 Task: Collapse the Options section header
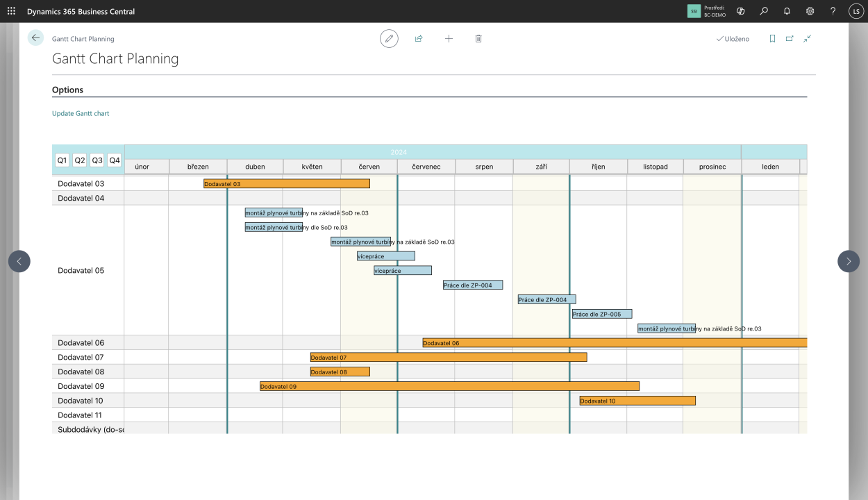coord(68,90)
